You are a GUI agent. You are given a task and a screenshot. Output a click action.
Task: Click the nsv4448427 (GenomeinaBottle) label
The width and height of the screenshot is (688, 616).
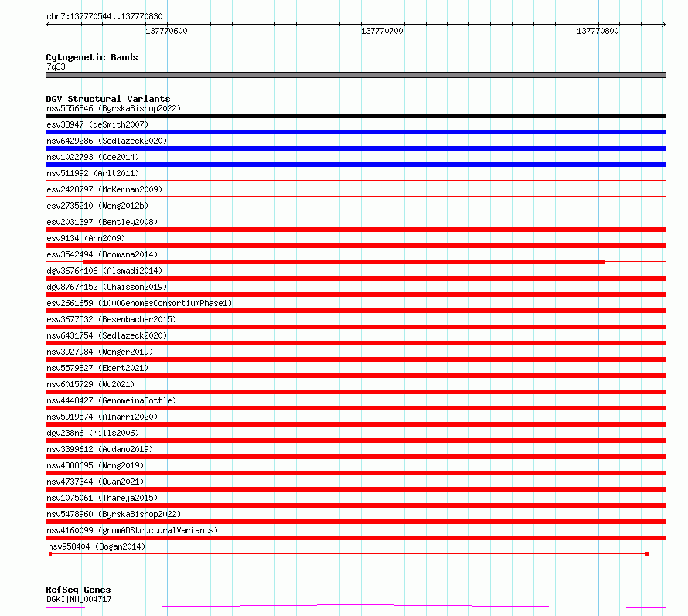(x=111, y=400)
